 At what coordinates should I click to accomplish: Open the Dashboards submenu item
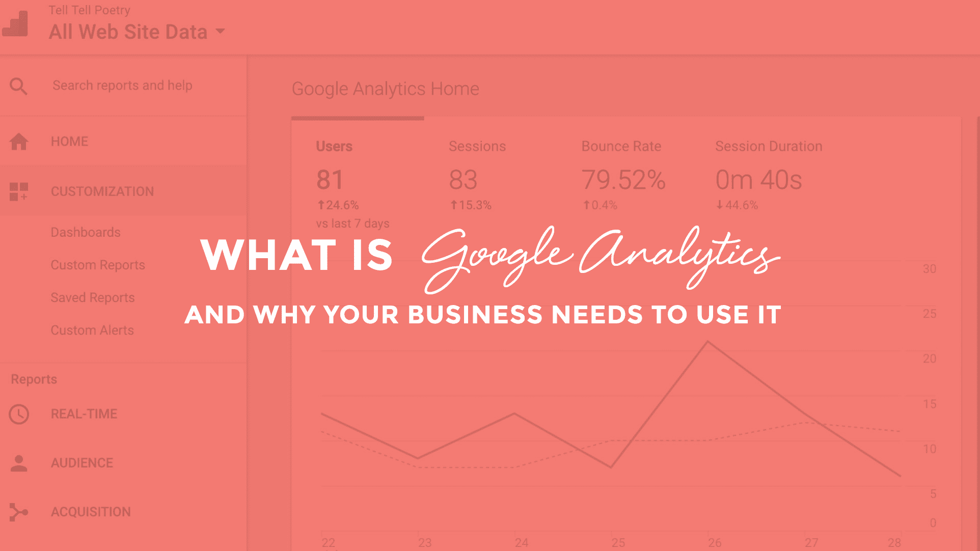[85, 232]
